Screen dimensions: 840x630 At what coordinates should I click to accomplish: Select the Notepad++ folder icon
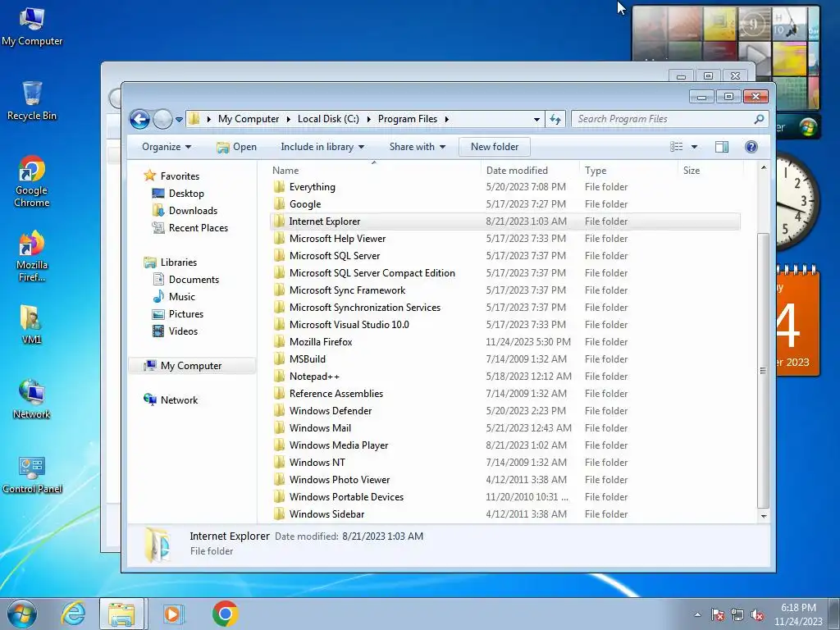(279, 376)
